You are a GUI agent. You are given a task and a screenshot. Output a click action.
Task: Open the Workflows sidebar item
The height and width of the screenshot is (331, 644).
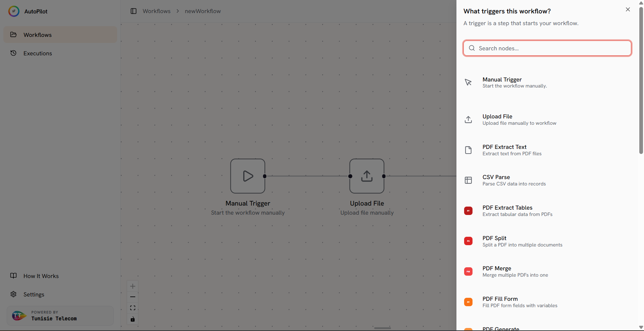(x=60, y=35)
